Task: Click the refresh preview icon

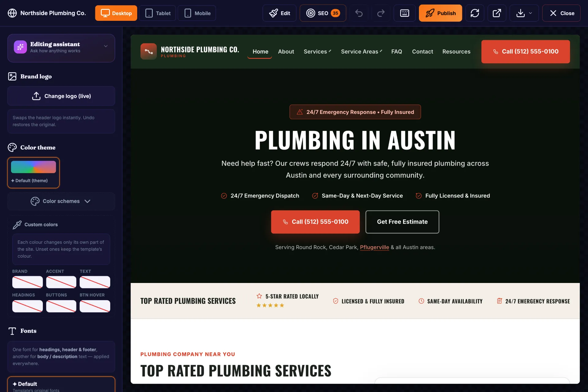Action: pyautogui.click(x=475, y=13)
